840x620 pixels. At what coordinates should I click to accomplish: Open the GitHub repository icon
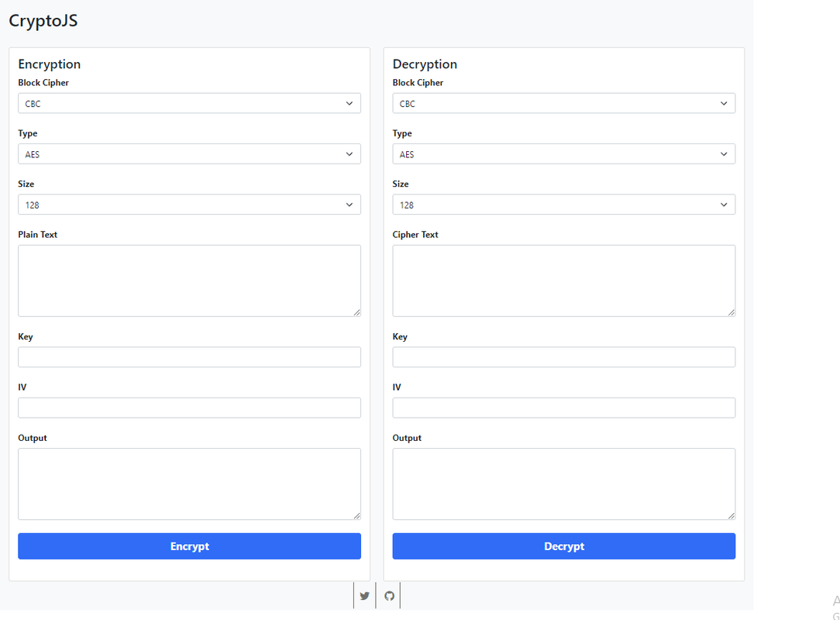388,595
